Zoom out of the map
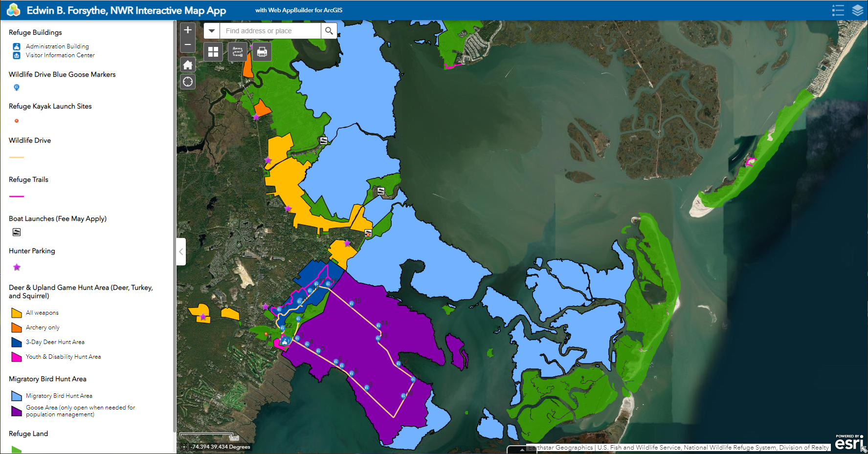 coord(188,45)
